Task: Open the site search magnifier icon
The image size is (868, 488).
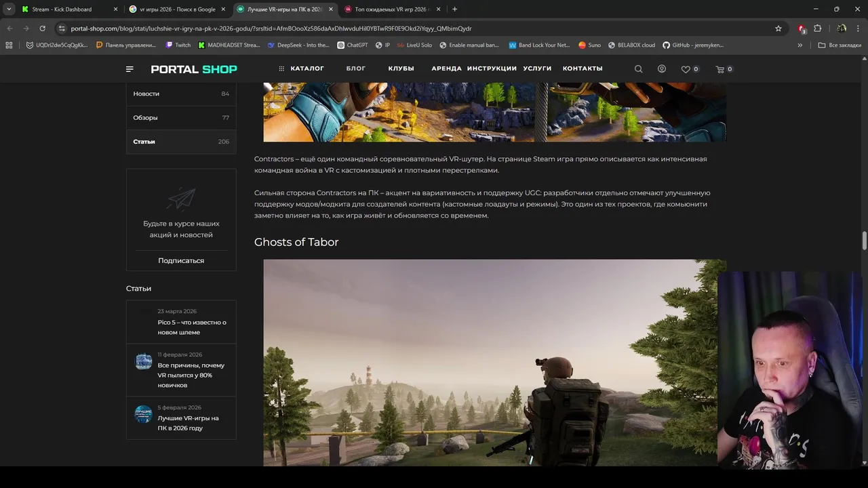Action: point(638,69)
